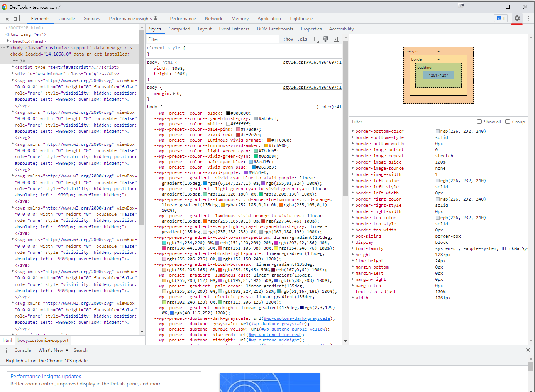Click the Performance Insights updates link
The image size is (535, 392).
point(46,376)
